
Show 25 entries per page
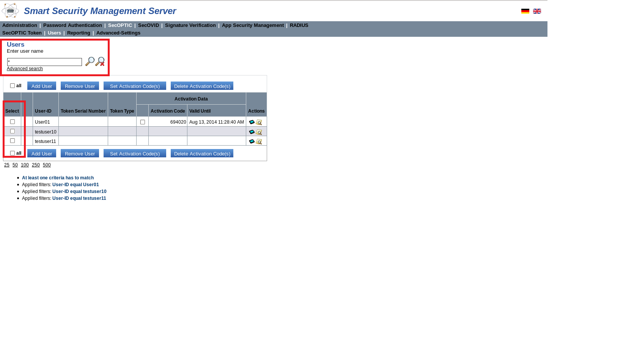pos(7,165)
